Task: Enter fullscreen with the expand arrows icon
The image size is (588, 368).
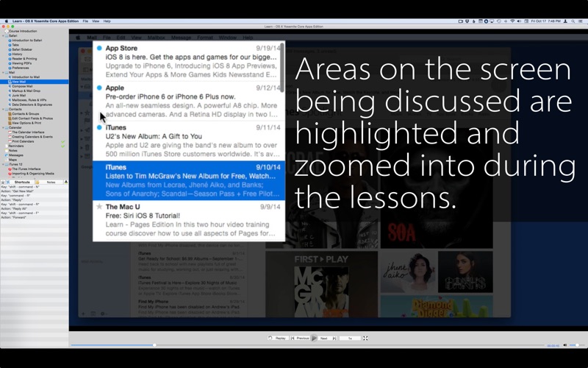Action: pos(365,339)
